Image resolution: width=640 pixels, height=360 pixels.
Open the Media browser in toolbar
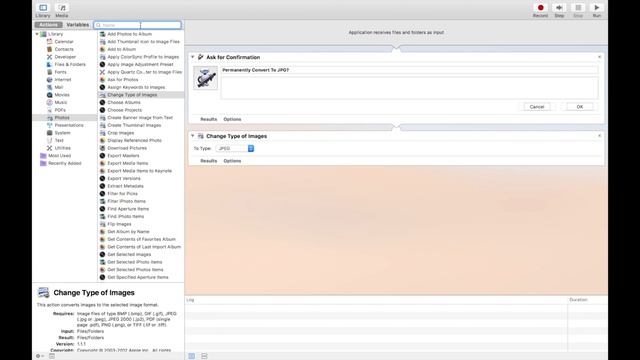pyautogui.click(x=62, y=10)
